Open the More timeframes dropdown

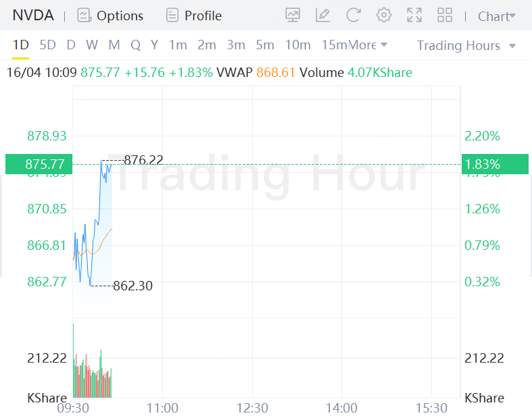click(x=368, y=45)
